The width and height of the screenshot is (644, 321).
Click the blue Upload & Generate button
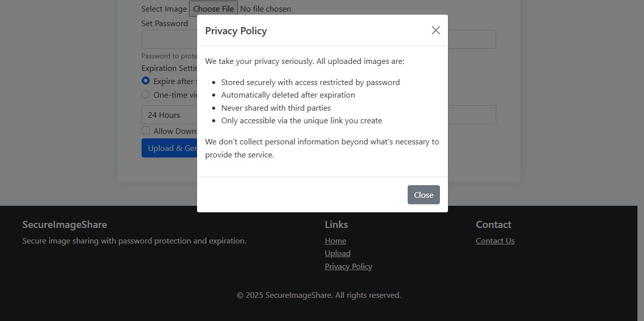169,148
